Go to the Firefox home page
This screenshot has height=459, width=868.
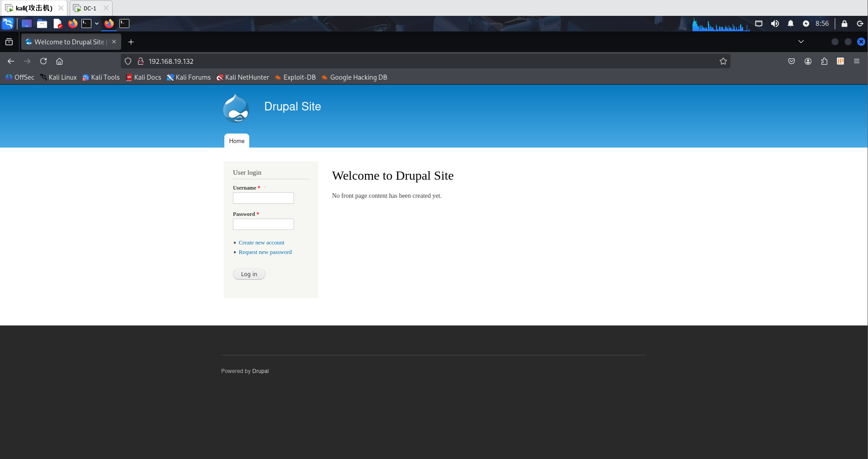click(59, 61)
